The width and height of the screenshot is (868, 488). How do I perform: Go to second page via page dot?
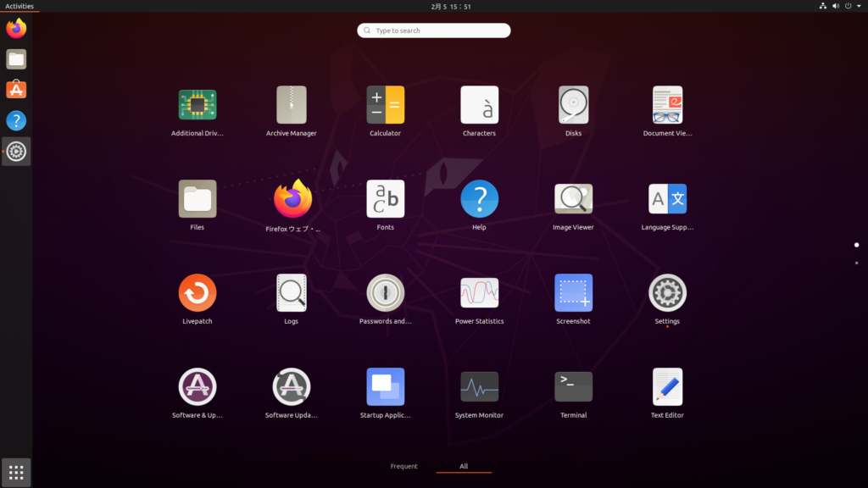coord(856,263)
